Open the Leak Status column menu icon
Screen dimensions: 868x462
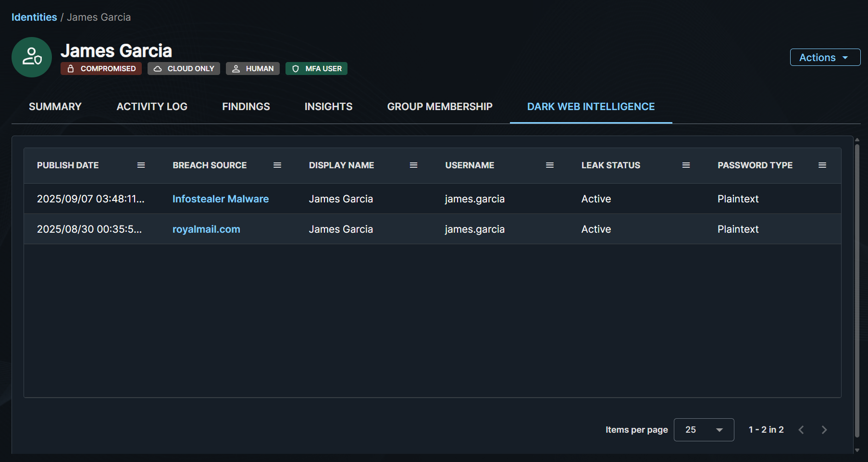[x=686, y=165]
